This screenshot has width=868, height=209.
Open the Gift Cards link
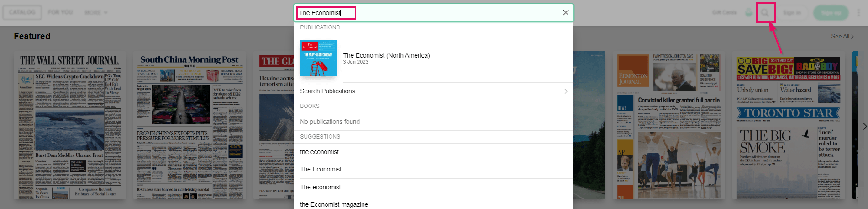coord(724,12)
